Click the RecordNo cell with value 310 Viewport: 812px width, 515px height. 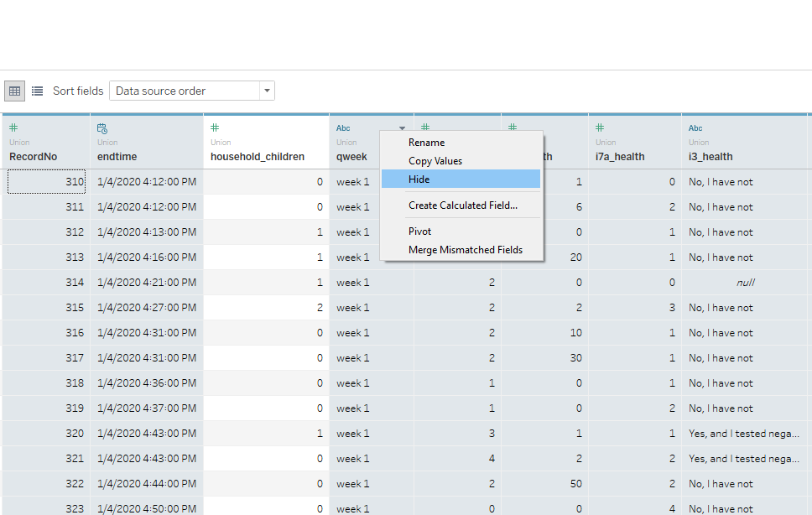tap(46, 182)
